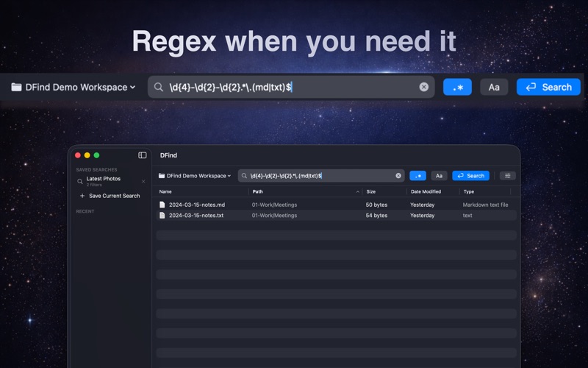Sort results by the Type column
This screenshot has height=368, width=588.
coord(469,191)
